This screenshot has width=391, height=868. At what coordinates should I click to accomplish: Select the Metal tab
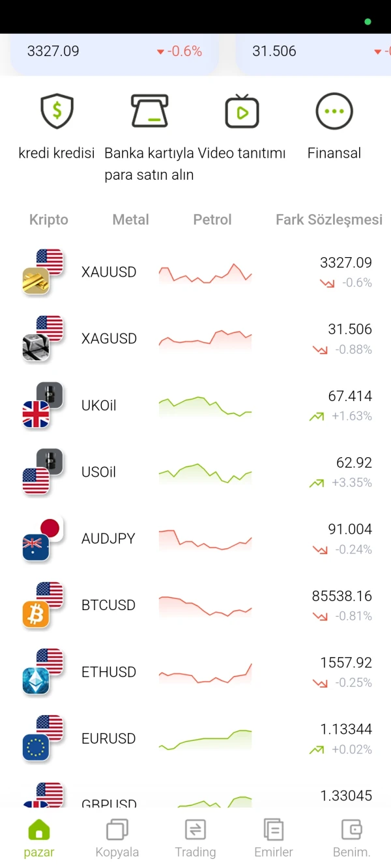pyautogui.click(x=131, y=220)
